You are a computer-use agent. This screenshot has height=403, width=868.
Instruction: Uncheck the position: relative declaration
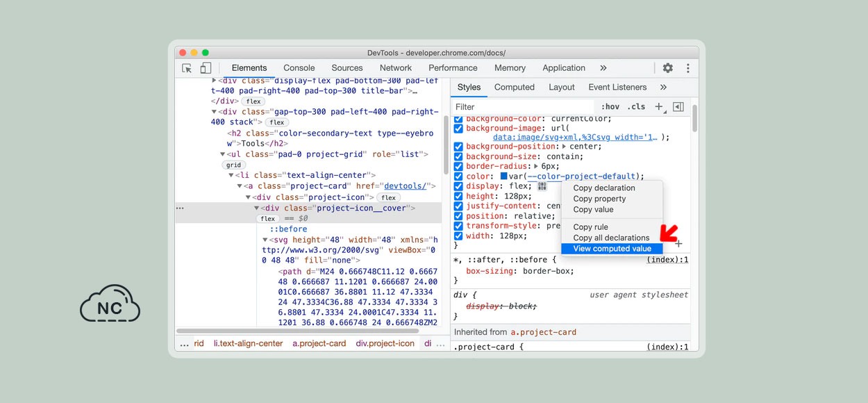click(x=458, y=216)
